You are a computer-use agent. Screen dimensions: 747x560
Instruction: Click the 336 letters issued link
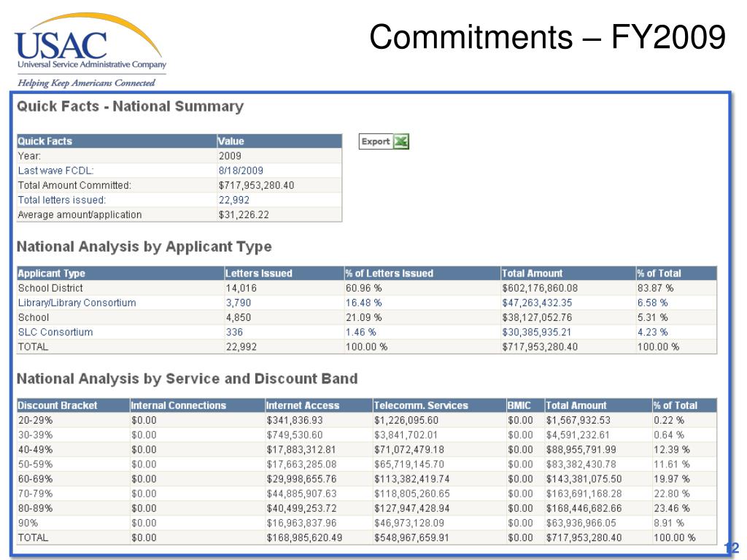coord(234,332)
